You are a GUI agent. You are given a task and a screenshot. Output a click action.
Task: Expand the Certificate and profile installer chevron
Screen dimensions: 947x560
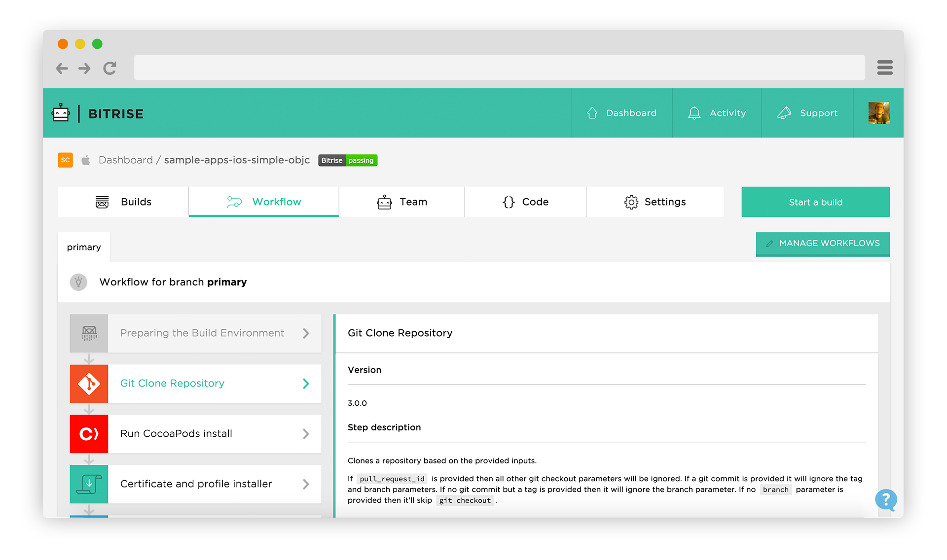point(306,484)
